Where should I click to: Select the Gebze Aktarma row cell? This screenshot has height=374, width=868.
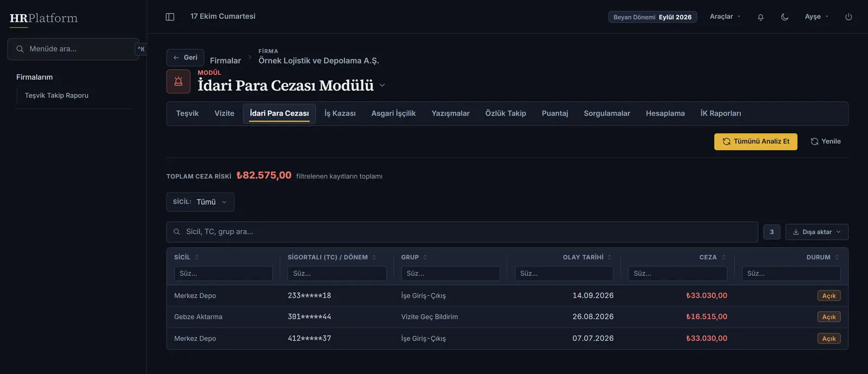pyautogui.click(x=198, y=317)
